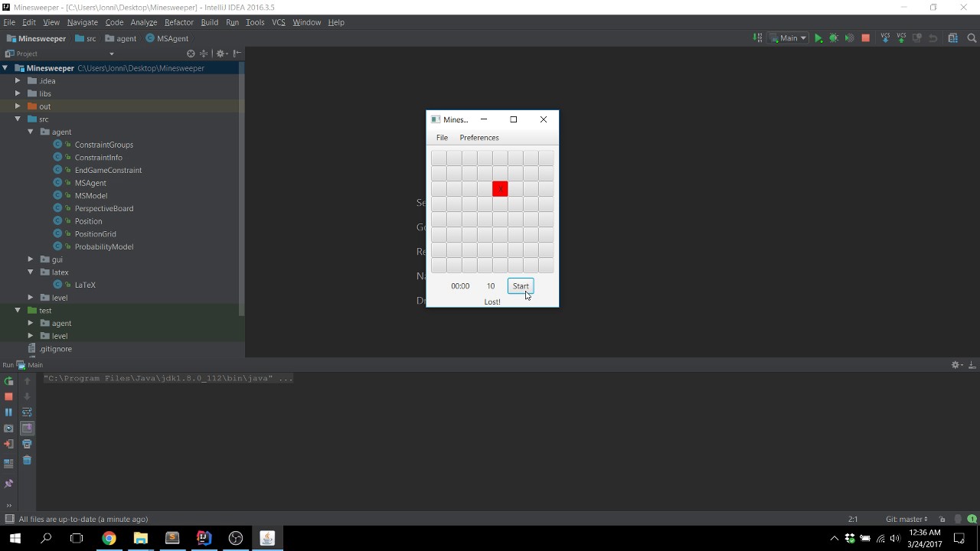Restore layout icon in Run panel
The image size is (980, 551).
pos(9,463)
